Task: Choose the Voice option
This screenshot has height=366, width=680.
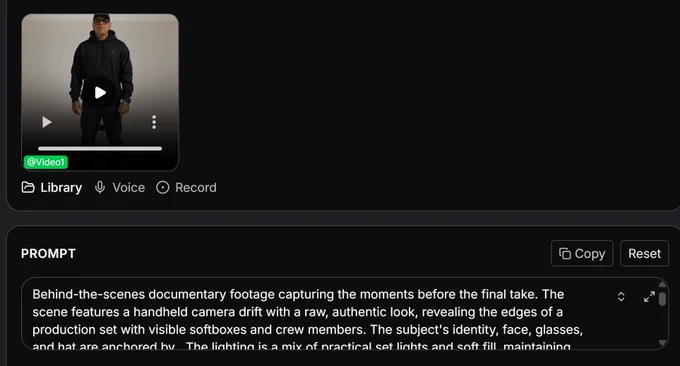Action: tap(128, 187)
